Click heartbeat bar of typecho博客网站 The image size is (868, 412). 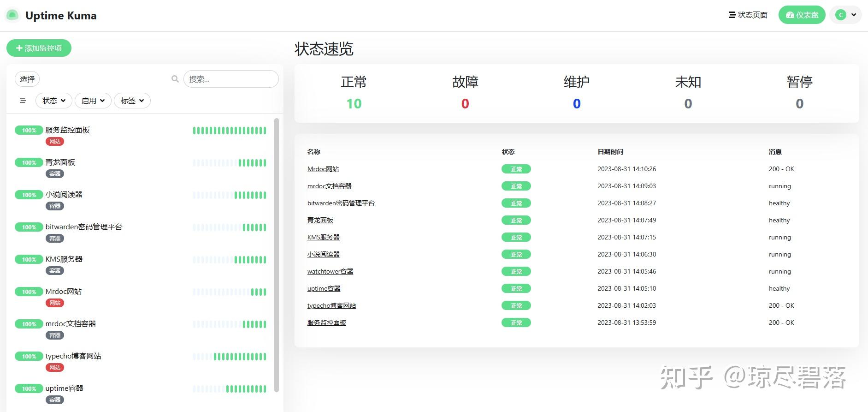230,357
